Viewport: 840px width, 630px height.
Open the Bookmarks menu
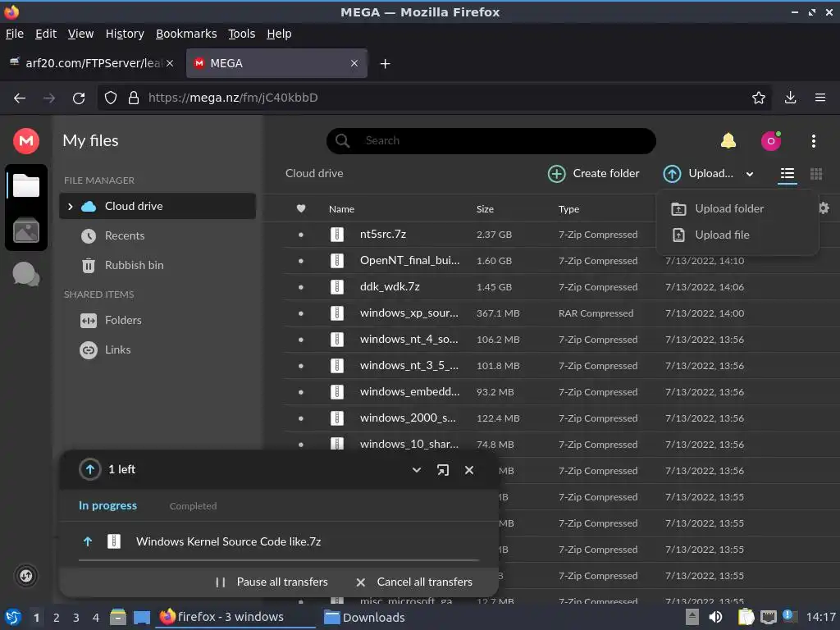186,34
